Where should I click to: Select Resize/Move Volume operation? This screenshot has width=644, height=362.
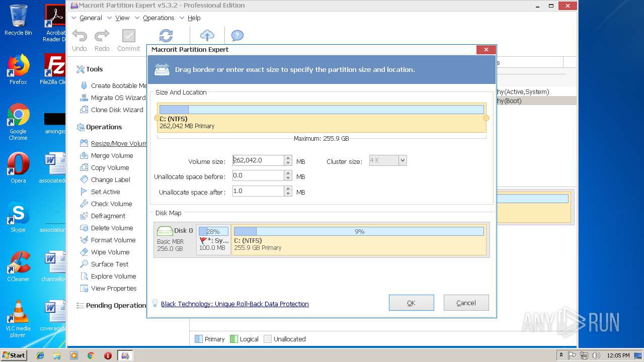[x=113, y=143]
